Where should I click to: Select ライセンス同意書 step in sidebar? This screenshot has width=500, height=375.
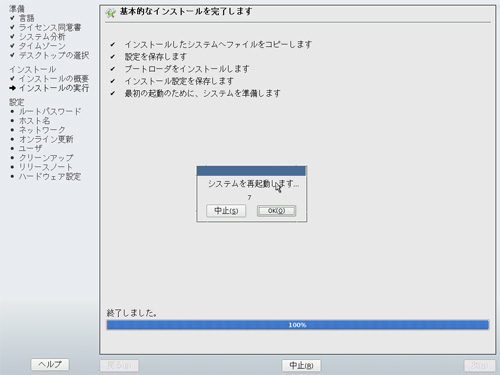50,27
